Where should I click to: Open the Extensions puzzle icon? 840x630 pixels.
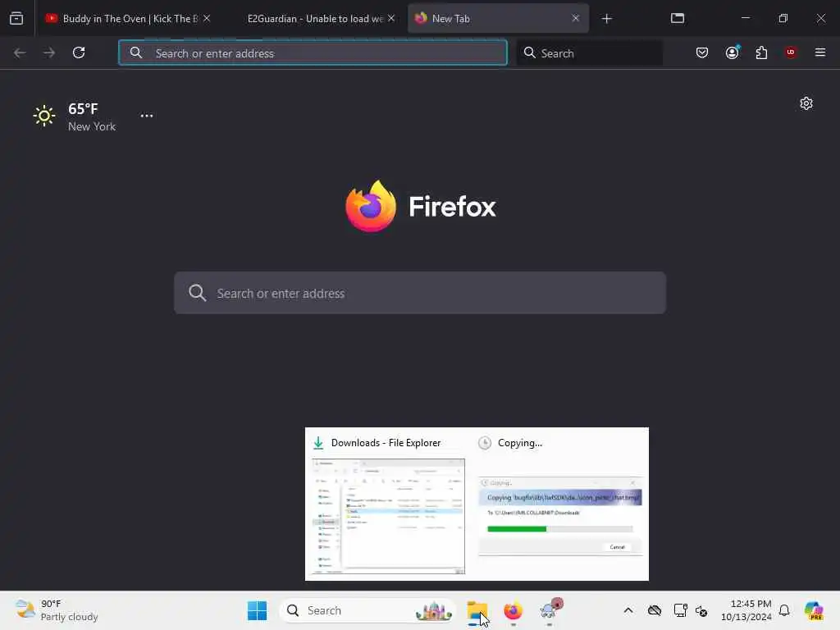pyautogui.click(x=761, y=52)
